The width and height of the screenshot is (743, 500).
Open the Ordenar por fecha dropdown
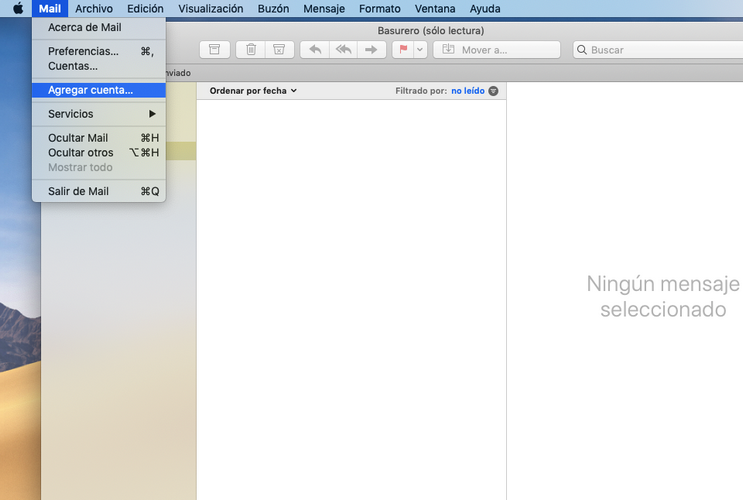[253, 91]
